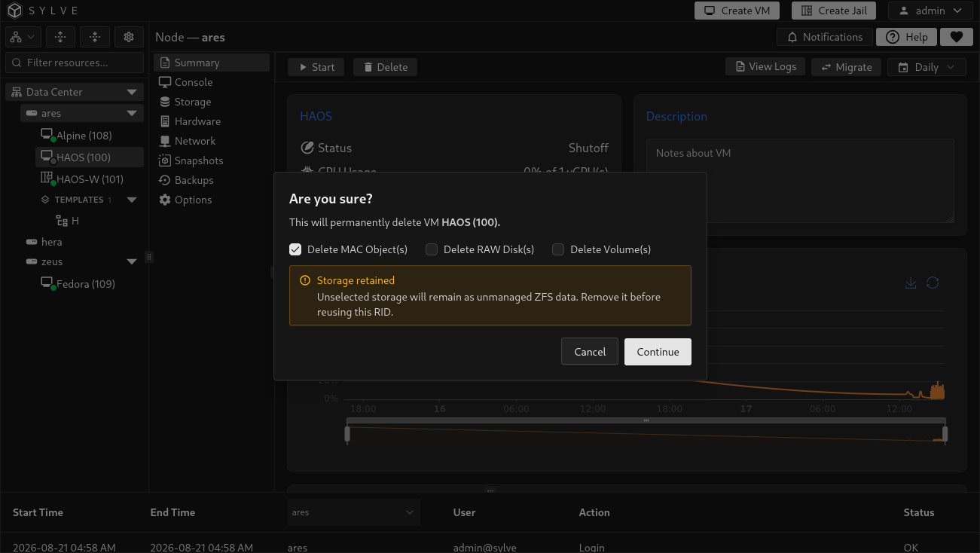This screenshot has height=553, width=980.
Task: Click the right chart range slider handle
Action: point(945,434)
